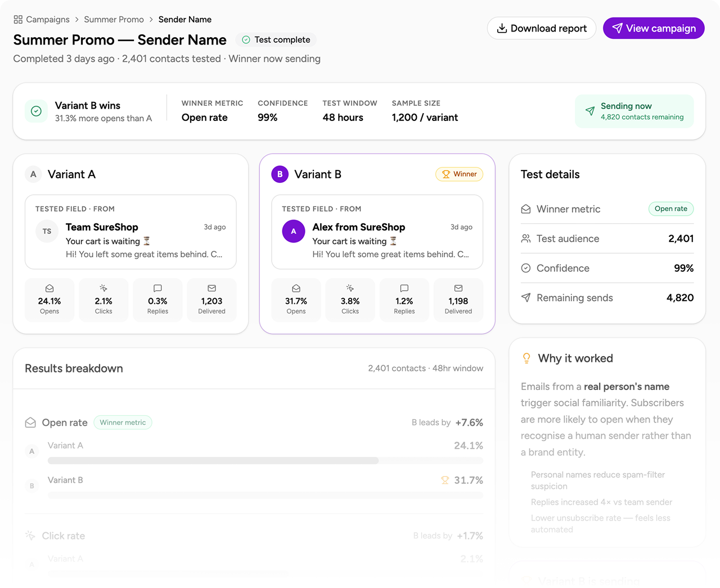Select the Sending now status panel
Screen dimensions: 720x588
[634, 111]
